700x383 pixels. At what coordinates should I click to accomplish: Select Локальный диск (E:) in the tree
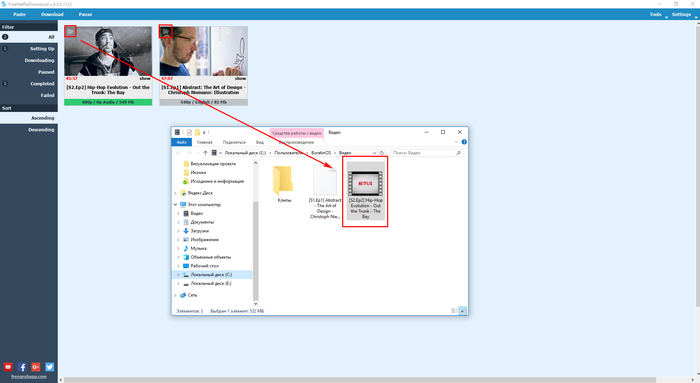point(211,283)
